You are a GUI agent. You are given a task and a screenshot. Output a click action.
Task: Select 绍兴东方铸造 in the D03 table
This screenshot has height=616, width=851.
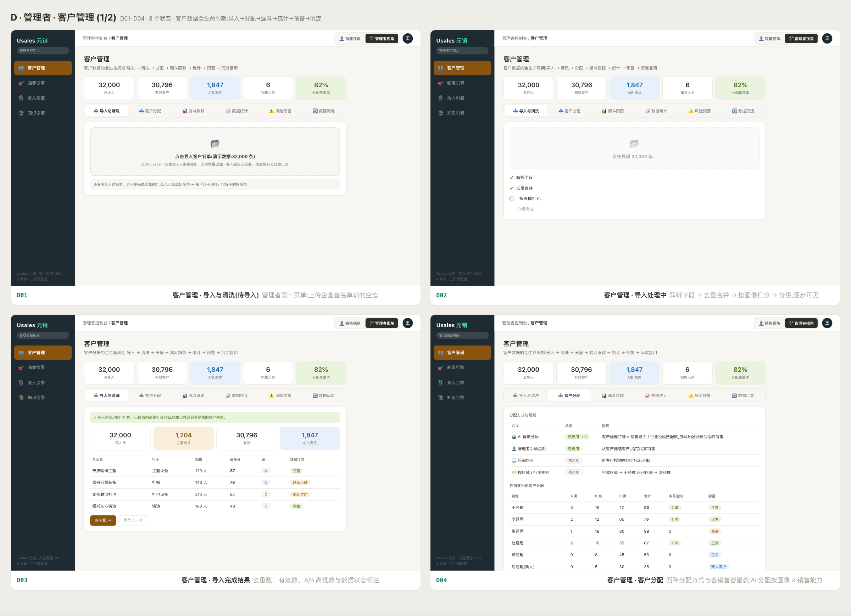[x=104, y=506]
